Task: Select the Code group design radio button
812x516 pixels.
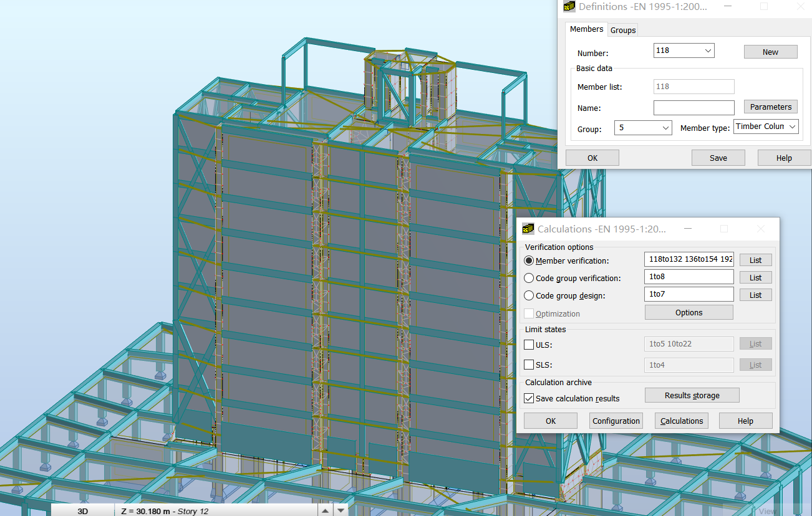Action: 528,295
